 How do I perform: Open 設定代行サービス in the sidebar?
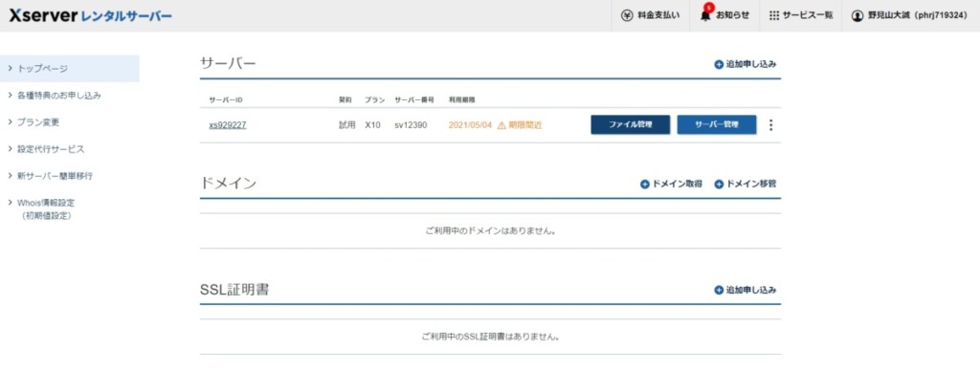(x=51, y=149)
